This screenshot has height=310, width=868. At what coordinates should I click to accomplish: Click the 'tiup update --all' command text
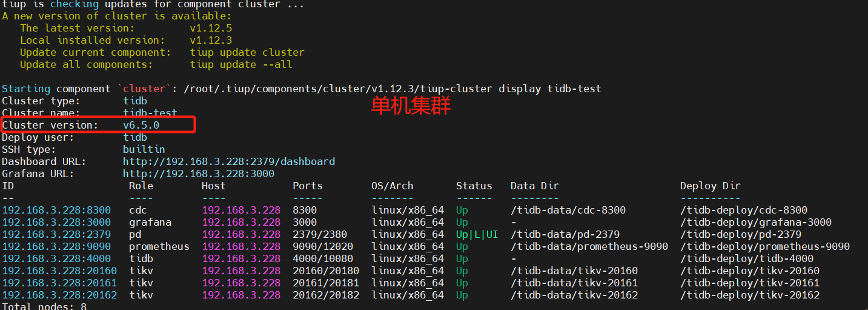pos(240,64)
